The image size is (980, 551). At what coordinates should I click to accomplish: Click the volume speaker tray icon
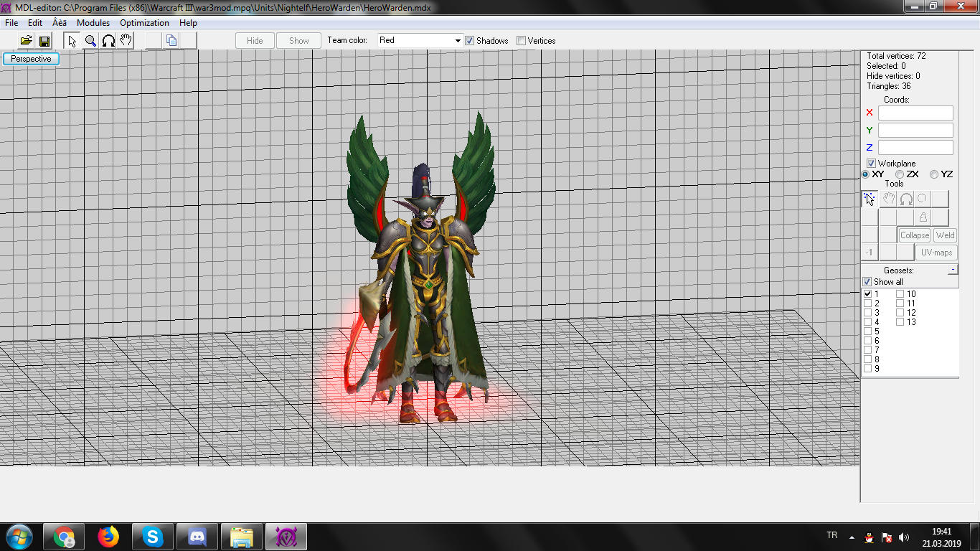[904, 537]
